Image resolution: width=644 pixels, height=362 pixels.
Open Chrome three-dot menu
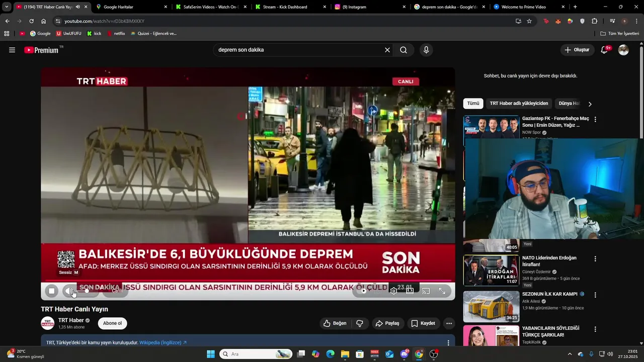637,21
